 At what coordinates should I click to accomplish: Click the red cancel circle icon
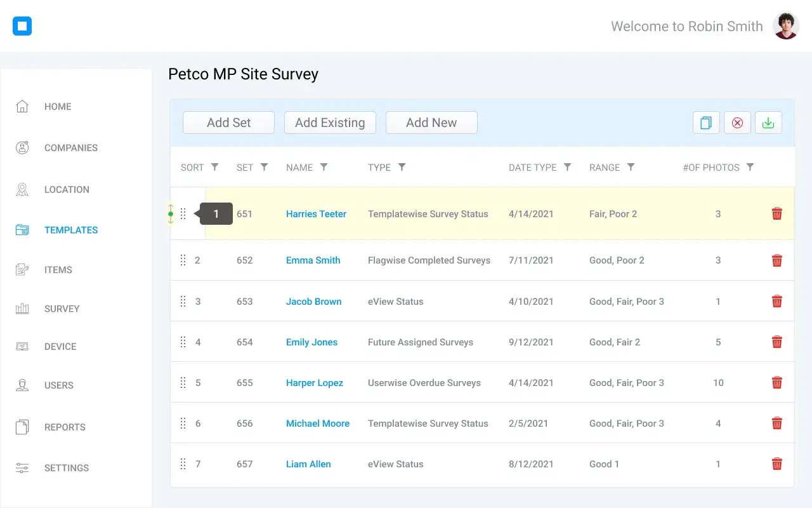pos(737,123)
